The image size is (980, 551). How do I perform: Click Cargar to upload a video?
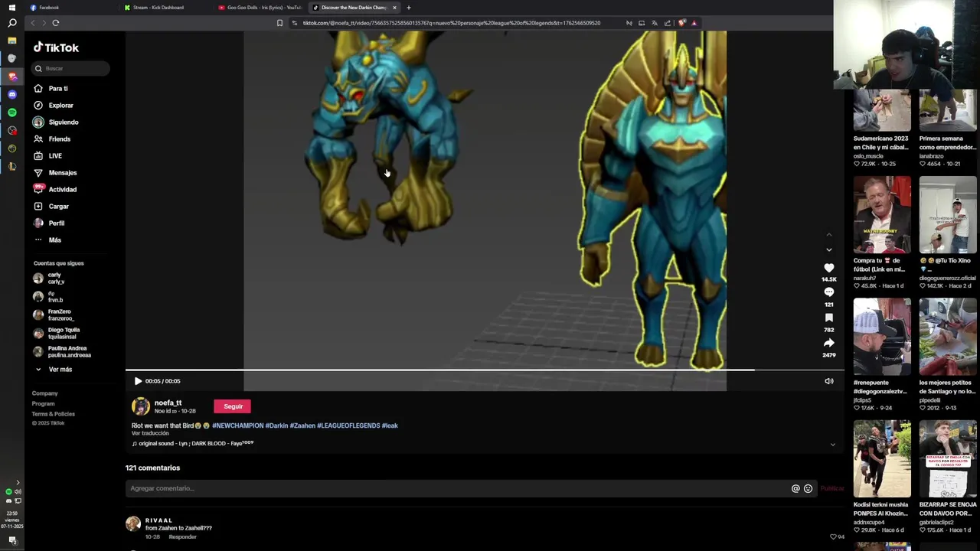click(x=51, y=206)
